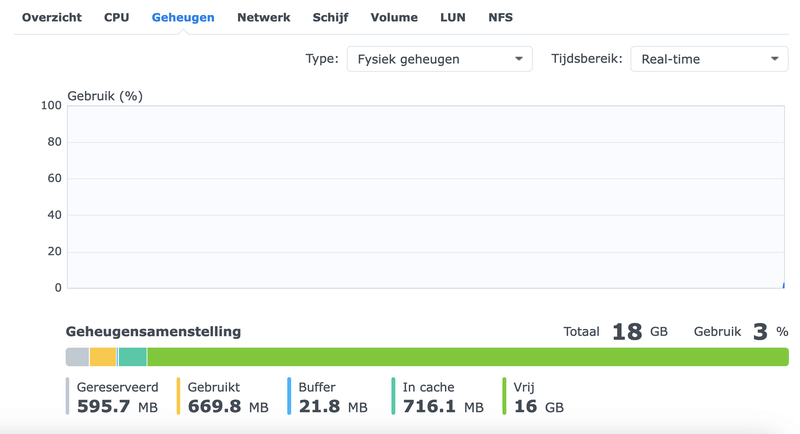800x434 pixels.
Task: Open the Netwerk tab
Action: 263,17
